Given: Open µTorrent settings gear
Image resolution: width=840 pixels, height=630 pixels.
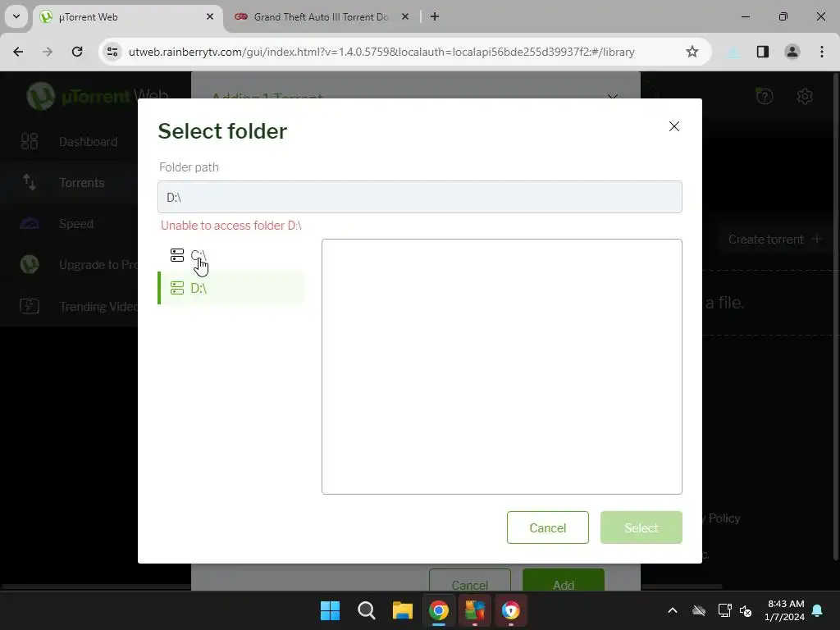Looking at the screenshot, I should pyautogui.click(x=805, y=97).
